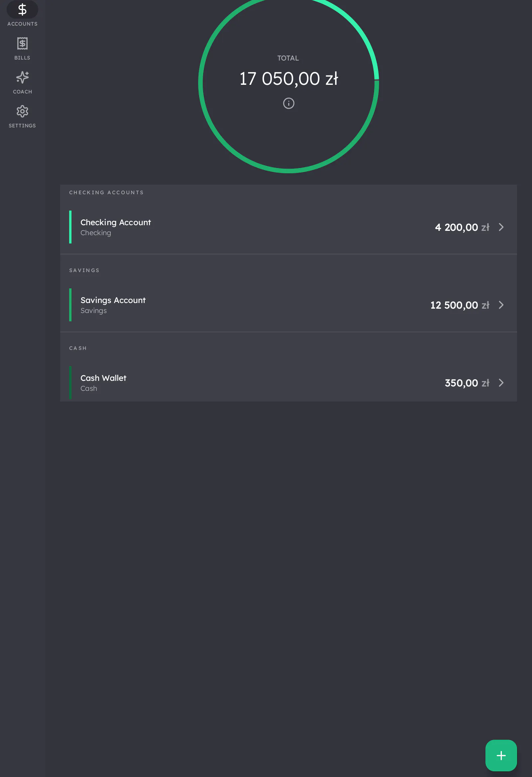Open the Accounts dollar icon
The width and height of the screenshot is (532, 777).
tap(22, 9)
